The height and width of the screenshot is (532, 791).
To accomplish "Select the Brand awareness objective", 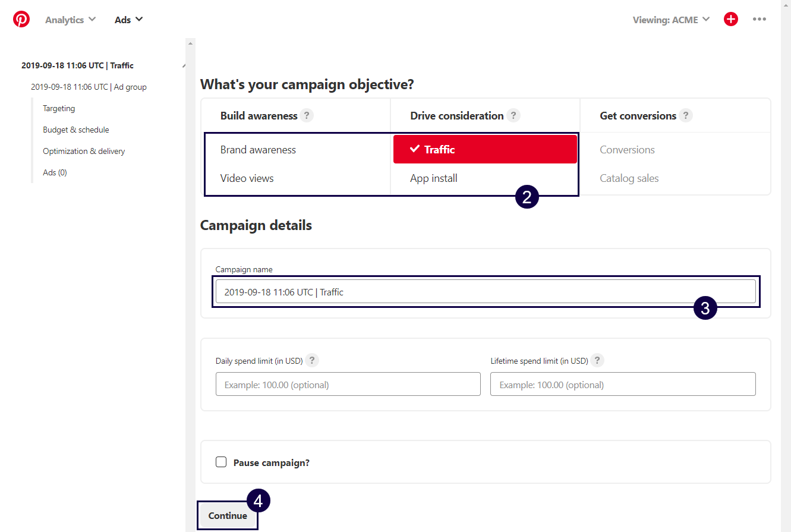I will pyautogui.click(x=258, y=150).
